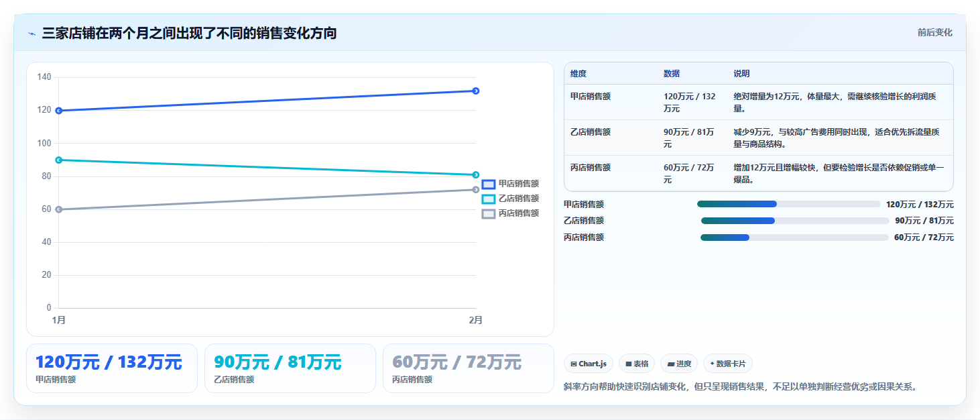Select the 数据卡片 tag chip
The height and width of the screenshot is (420, 980).
coord(728,364)
